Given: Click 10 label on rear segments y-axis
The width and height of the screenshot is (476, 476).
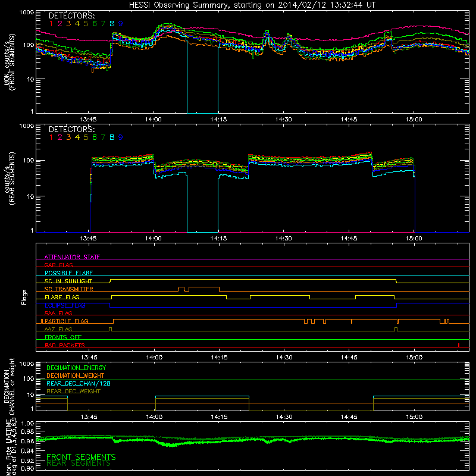Looking at the screenshot, I should [30, 196].
